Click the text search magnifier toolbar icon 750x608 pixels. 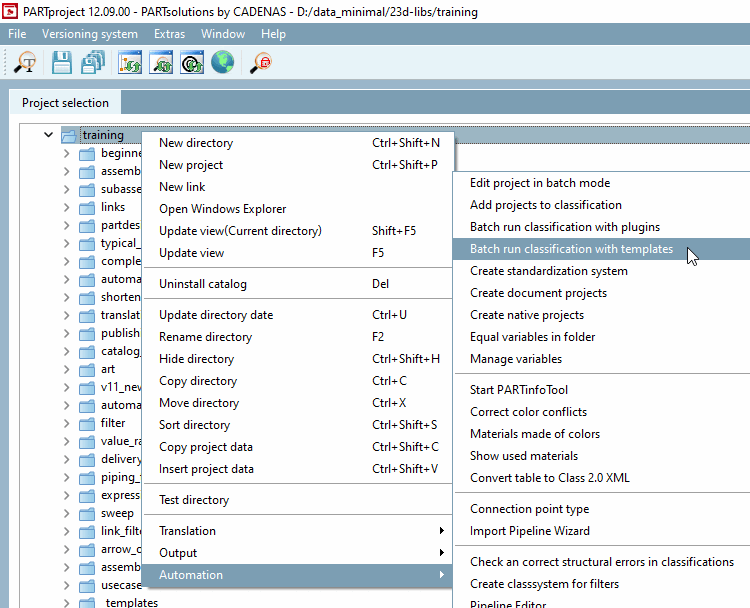pos(25,63)
